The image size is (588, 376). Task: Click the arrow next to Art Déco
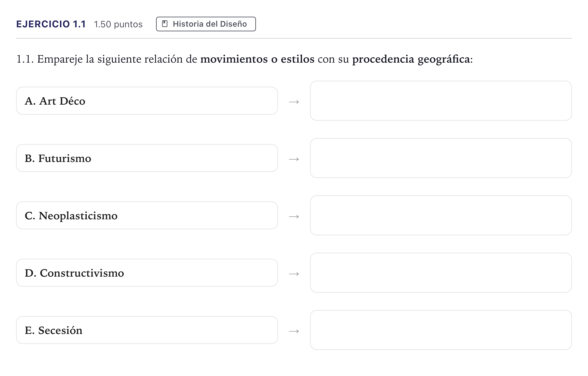click(294, 102)
